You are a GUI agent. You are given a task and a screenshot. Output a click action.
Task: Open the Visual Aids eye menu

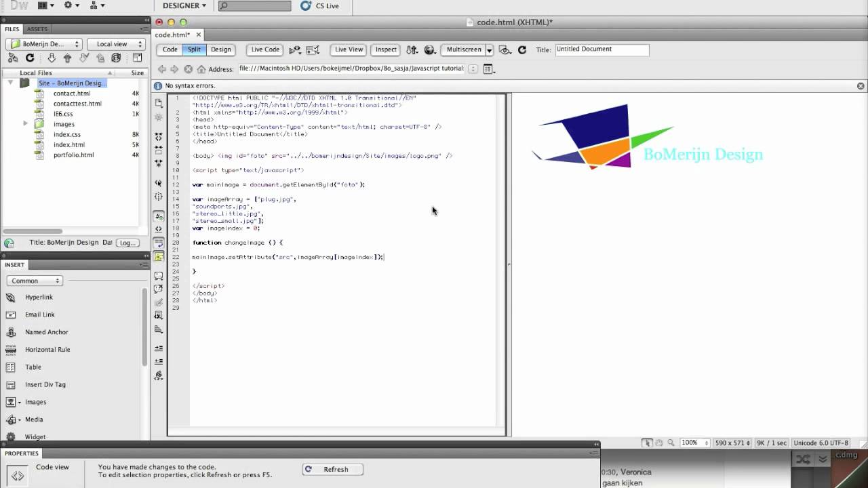505,49
